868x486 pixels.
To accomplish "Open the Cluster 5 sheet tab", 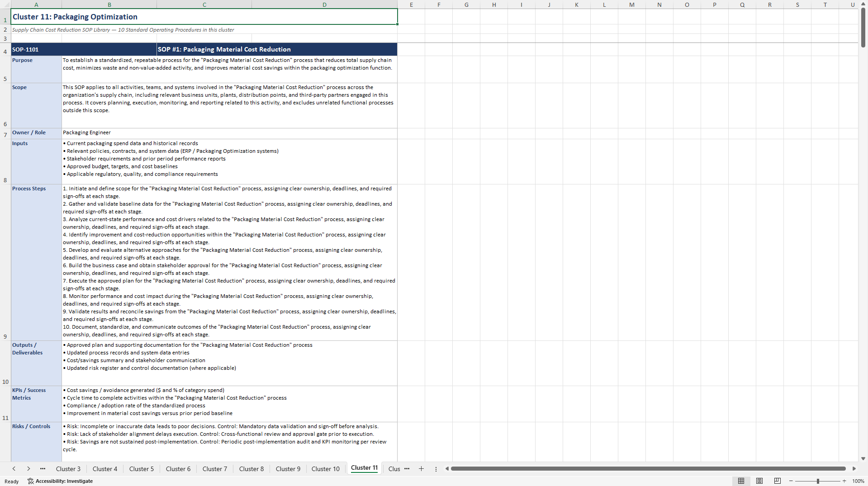I will coord(142,469).
